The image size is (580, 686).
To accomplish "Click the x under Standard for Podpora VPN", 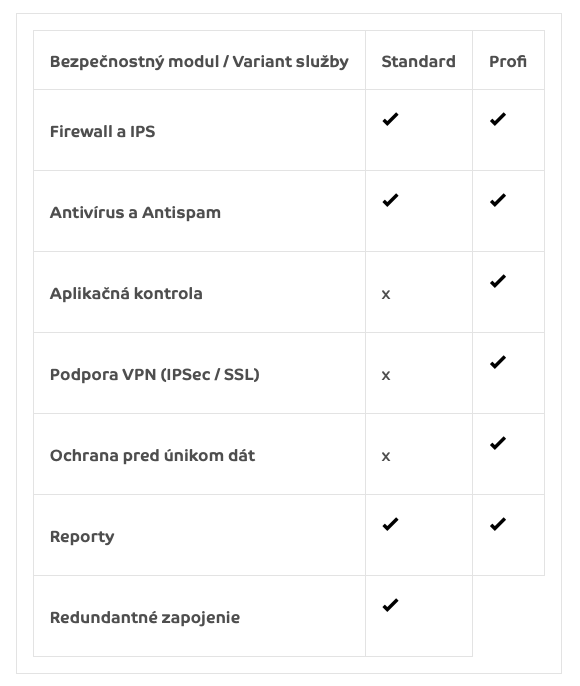I will tap(386, 375).
